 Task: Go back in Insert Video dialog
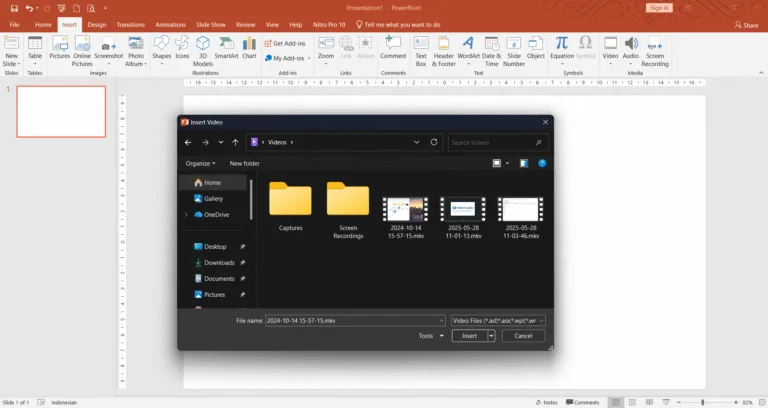[x=188, y=142]
